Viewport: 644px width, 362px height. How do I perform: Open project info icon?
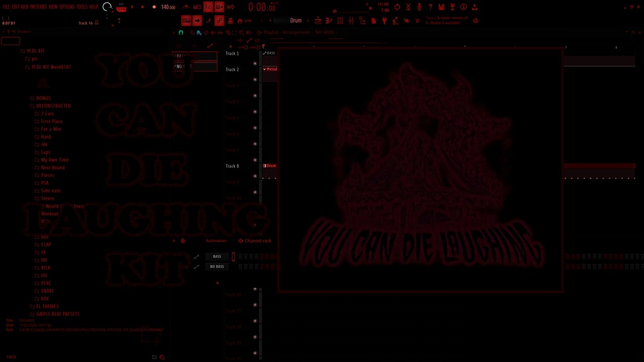[x=463, y=7]
